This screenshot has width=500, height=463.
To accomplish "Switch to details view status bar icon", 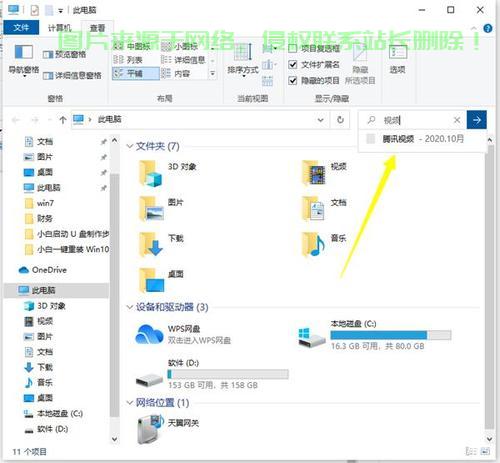I will [471, 451].
